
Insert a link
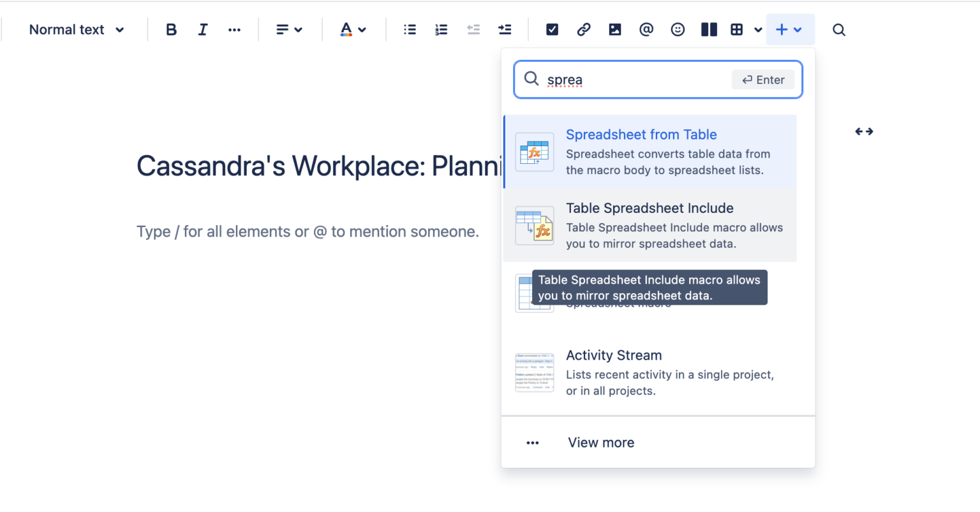(583, 29)
